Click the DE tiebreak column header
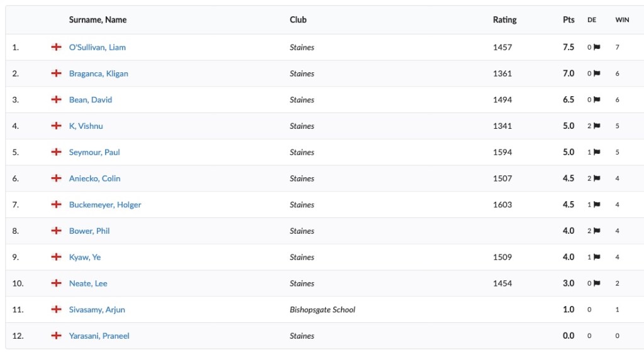Screen dimensions: 644x355 592,19
